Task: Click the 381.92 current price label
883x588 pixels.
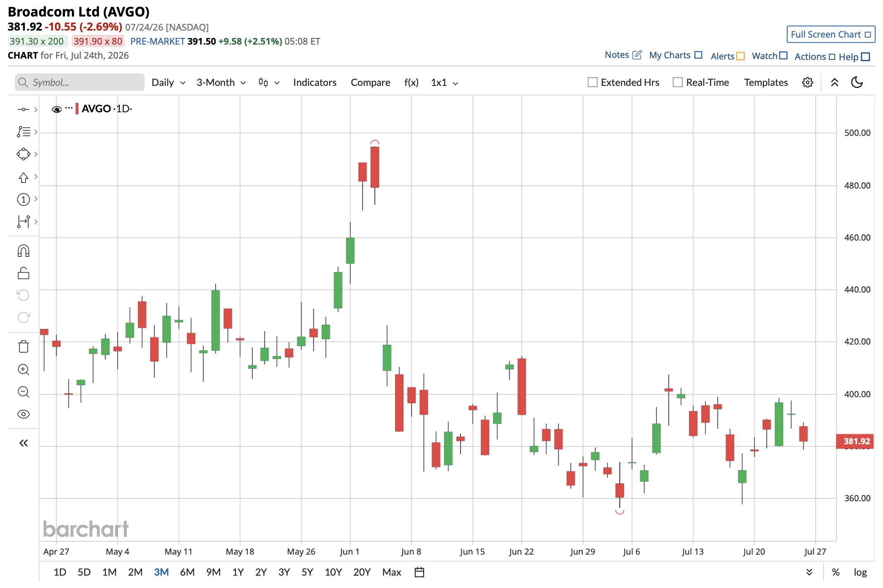Action: tap(855, 441)
